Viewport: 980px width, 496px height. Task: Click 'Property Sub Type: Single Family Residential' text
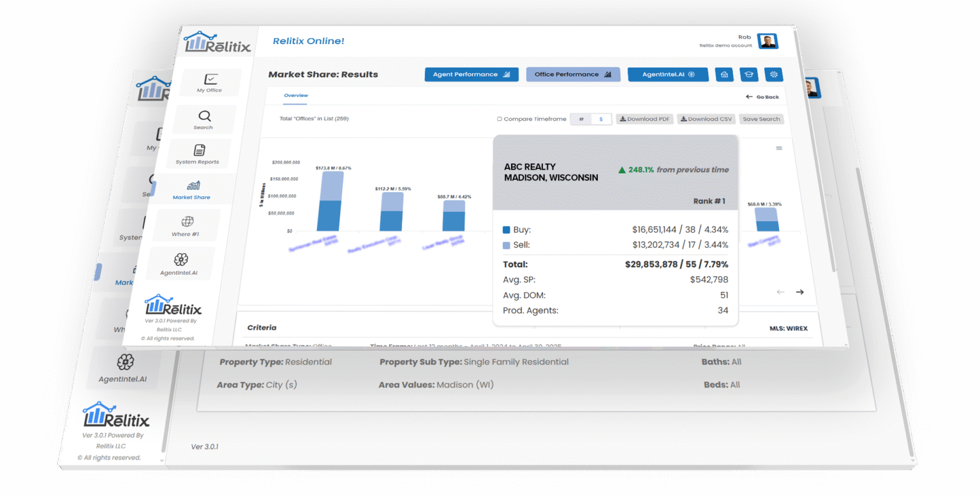pyautogui.click(x=474, y=362)
